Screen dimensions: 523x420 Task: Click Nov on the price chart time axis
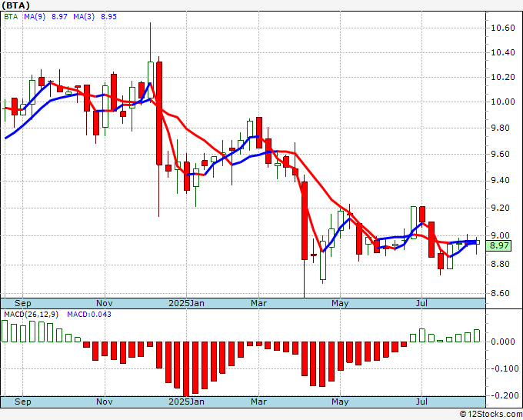coord(105,303)
